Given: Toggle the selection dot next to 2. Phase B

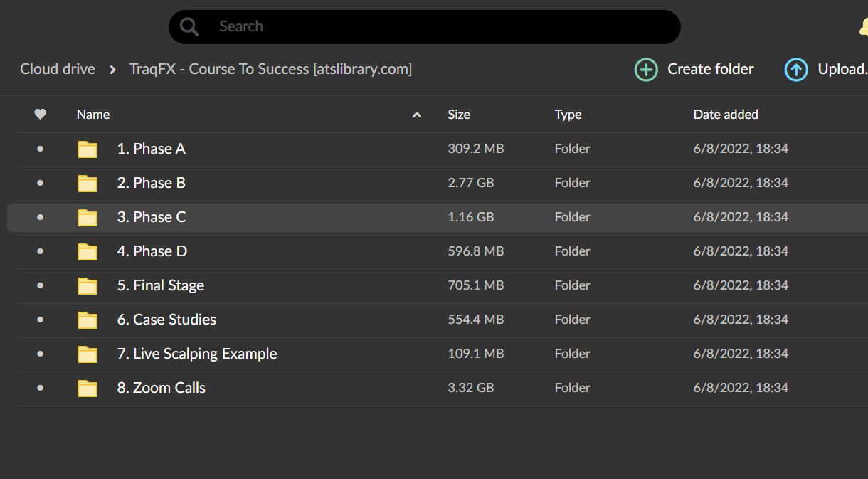Looking at the screenshot, I should tap(41, 183).
